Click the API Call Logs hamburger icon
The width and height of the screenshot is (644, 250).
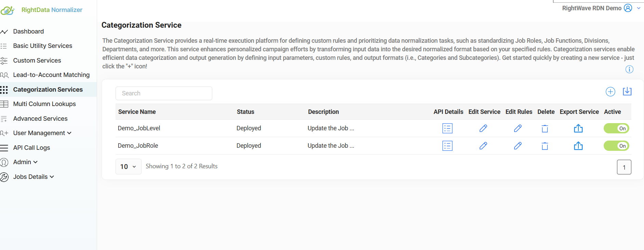tap(4, 148)
